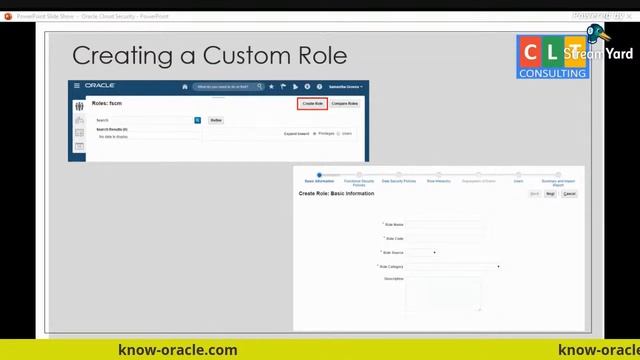640x360 pixels.
Task: Select the Roles people icon in sidebar
Action: pyautogui.click(x=79, y=107)
